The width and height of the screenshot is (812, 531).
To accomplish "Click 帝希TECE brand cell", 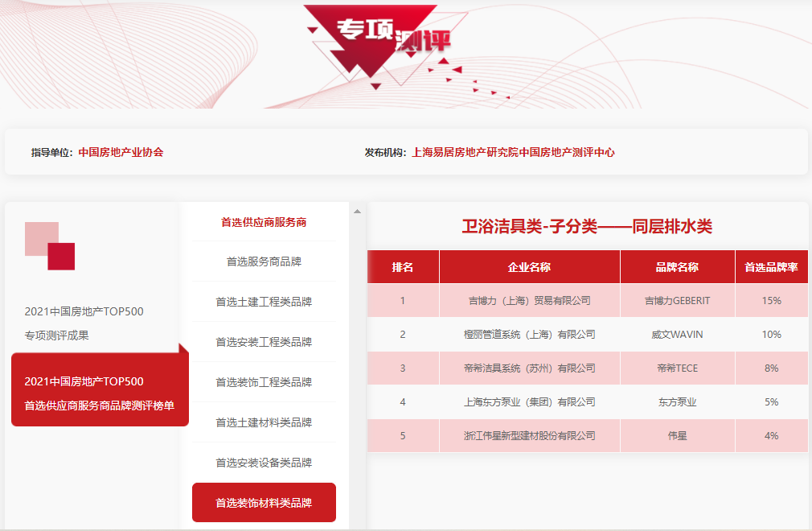I will point(678,368).
